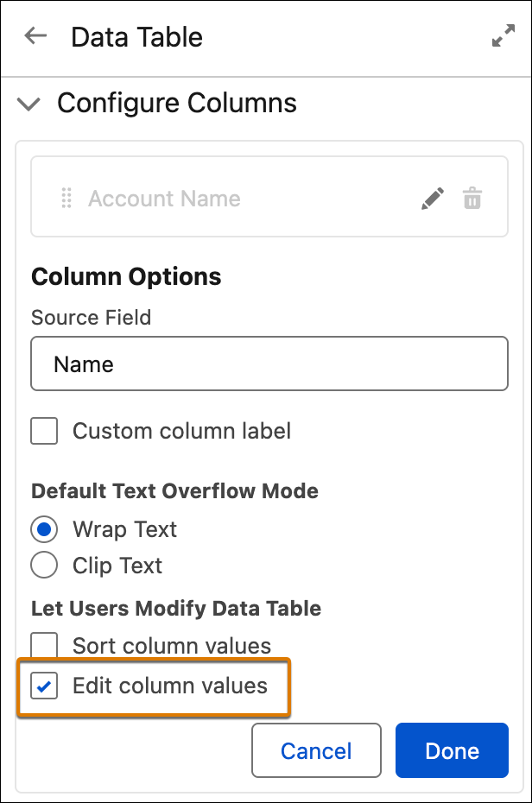The image size is (532, 803).
Task: Select the Clip Text radio button
Action: click(44, 565)
